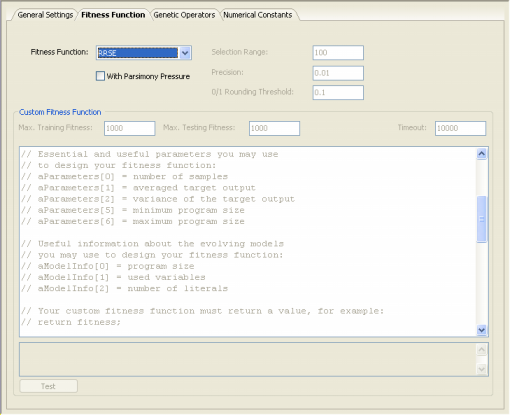Click the 'Essential and useful parameters' comment line
The height and width of the screenshot is (415, 510).
[x=150, y=154]
